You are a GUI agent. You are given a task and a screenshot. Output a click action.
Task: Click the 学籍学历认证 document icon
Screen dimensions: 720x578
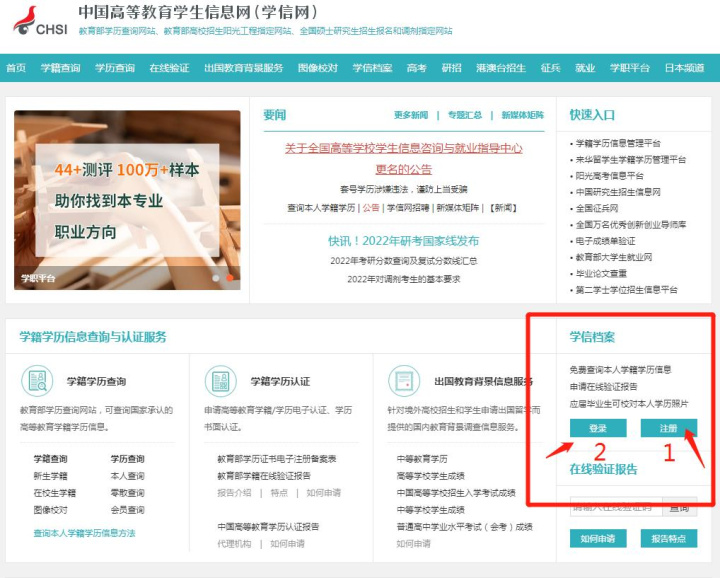pyautogui.click(x=221, y=381)
